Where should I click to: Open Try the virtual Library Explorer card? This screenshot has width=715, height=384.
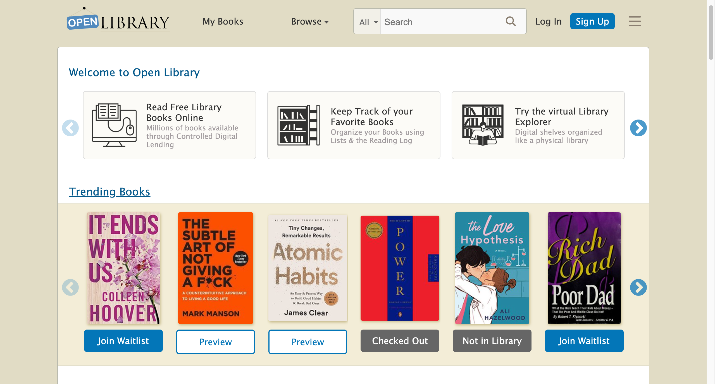[x=538, y=125]
